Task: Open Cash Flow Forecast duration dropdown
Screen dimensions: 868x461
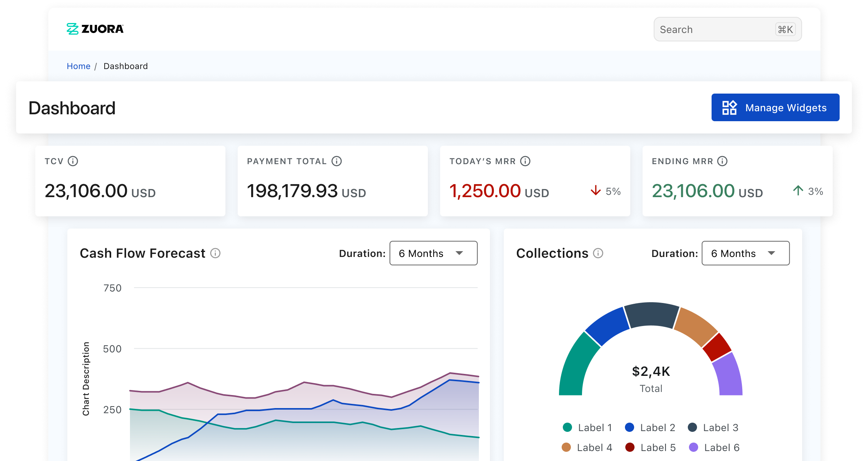Action: (433, 253)
